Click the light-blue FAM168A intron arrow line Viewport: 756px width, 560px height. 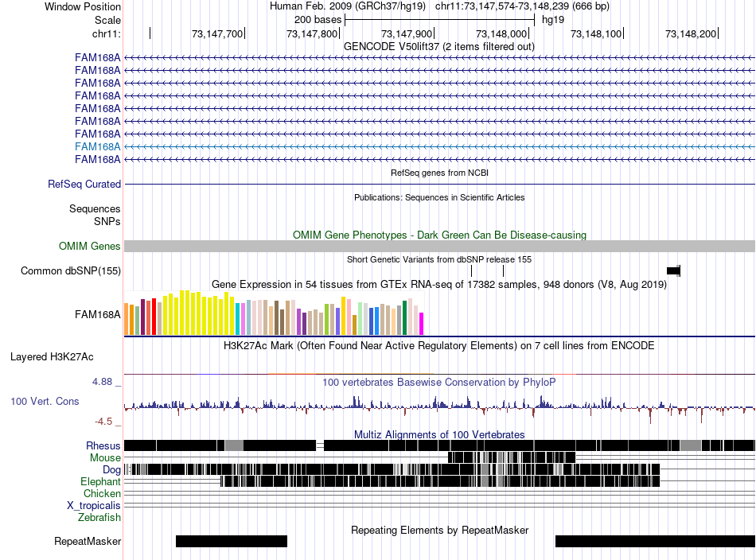point(439,146)
